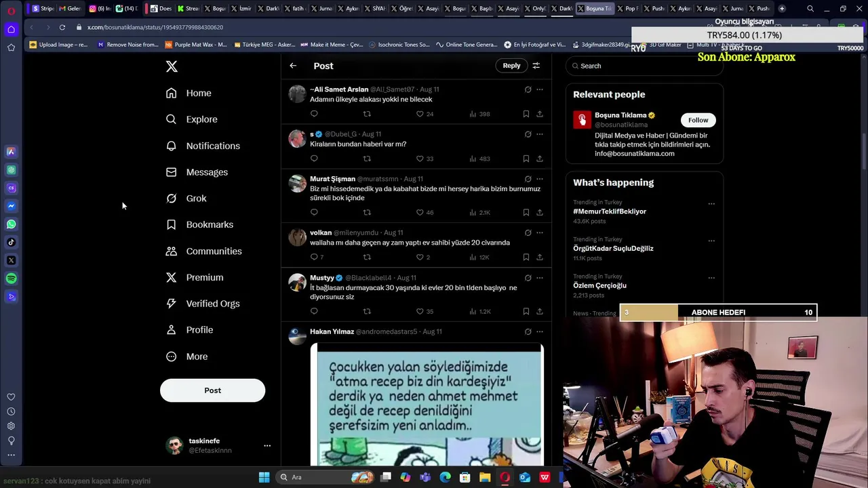Open the Opera sidebar settings gear
This screenshot has width=868, height=488.
(11, 426)
